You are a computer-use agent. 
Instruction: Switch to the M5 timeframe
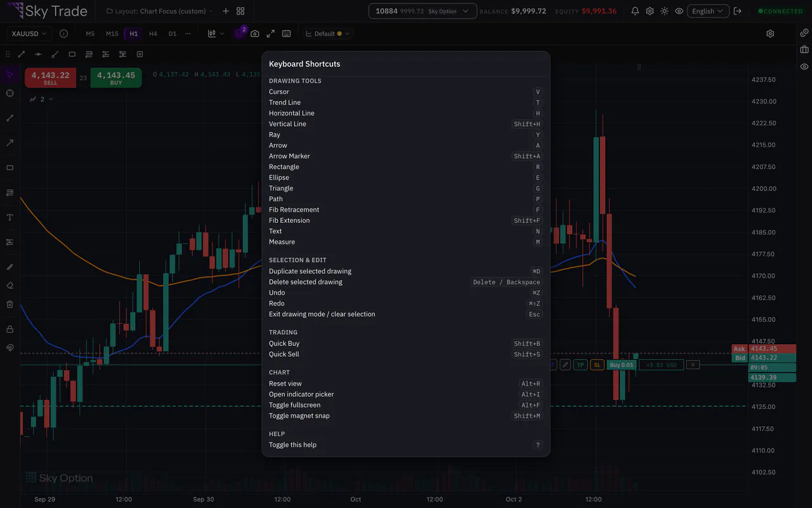[x=90, y=34]
